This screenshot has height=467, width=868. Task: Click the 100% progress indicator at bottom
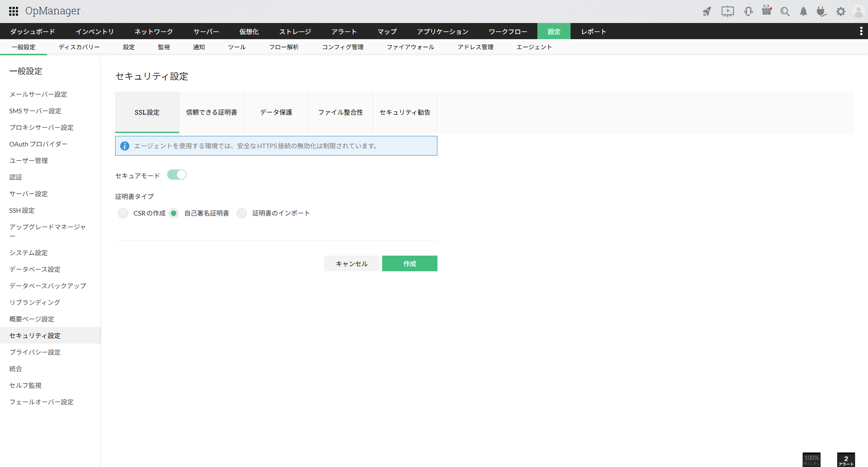[x=811, y=459]
